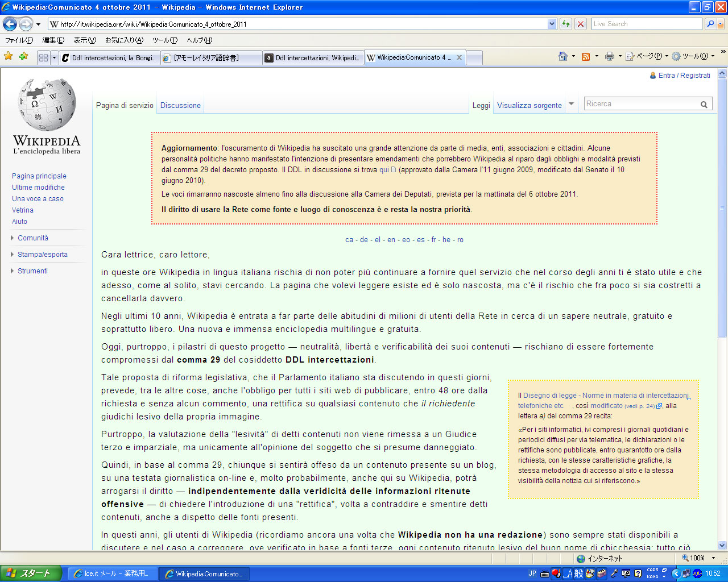Refresh the page with the green arrows icon
This screenshot has height=582, width=728.
tap(566, 24)
